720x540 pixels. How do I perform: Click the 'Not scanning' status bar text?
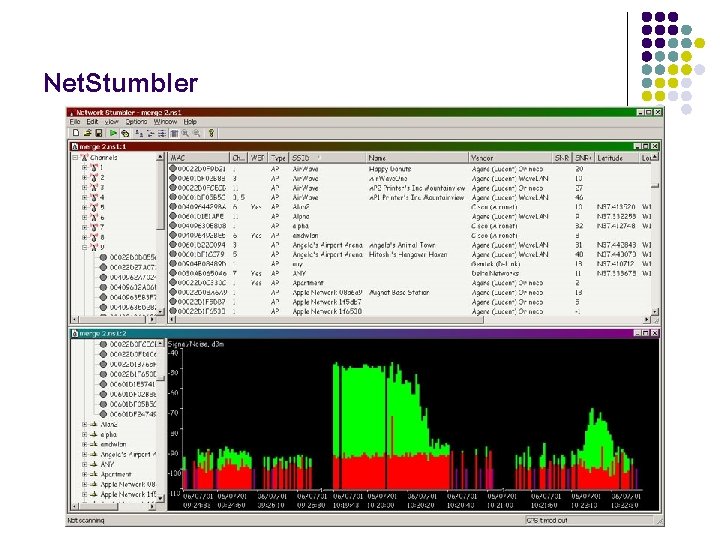pyautogui.click(x=86, y=521)
